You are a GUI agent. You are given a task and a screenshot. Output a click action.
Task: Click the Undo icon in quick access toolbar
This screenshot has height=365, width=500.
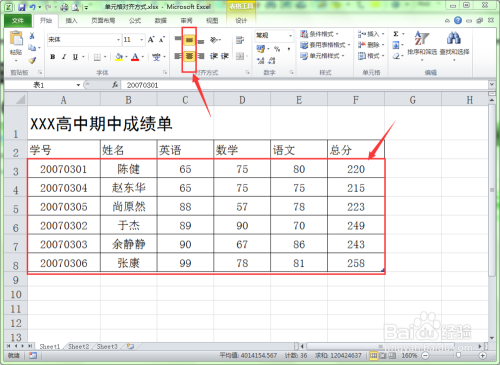tap(32, 7)
